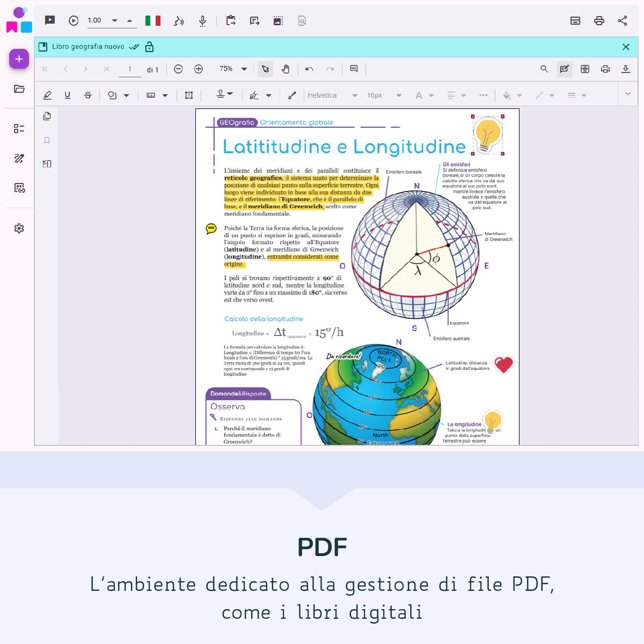Select the strikethrough tool
Image resolution: width=644 pixels, height=644 pixels.
click(x=87, y=95)
